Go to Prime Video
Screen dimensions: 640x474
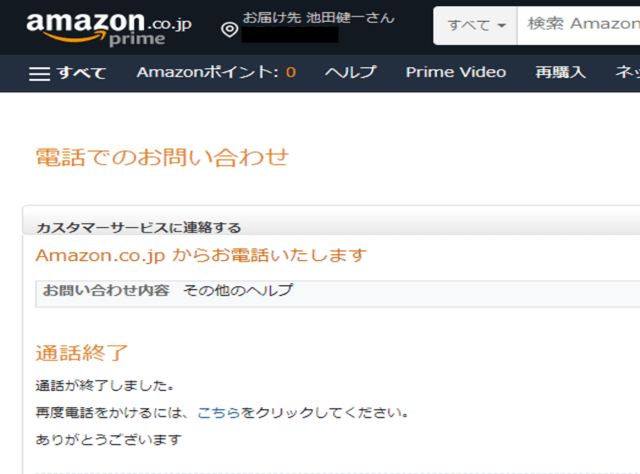[x=455, y=72]
